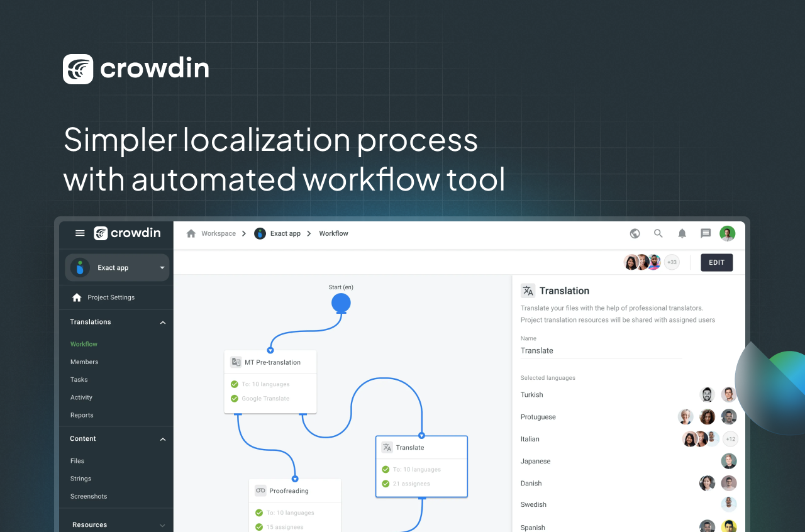
Task: Toggle the '21 assignees' checkmark in Translate node
Action: tap(386, 484)
